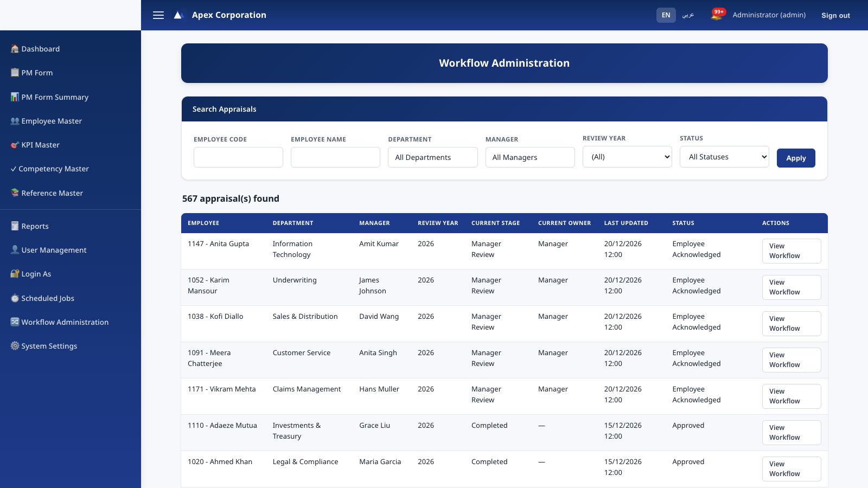Screen dimensions: 868x488
Task: Click the User Management person icon
Action: click(15, 250)
